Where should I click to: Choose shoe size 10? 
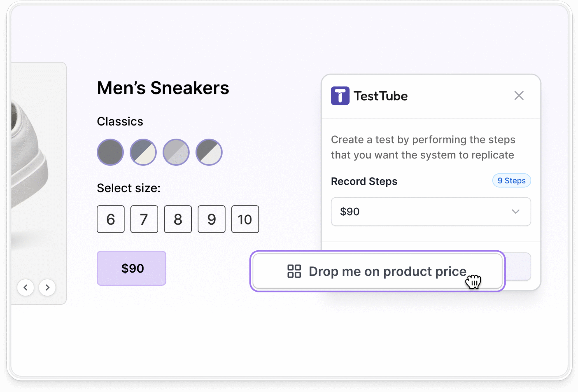click(245, 219)
